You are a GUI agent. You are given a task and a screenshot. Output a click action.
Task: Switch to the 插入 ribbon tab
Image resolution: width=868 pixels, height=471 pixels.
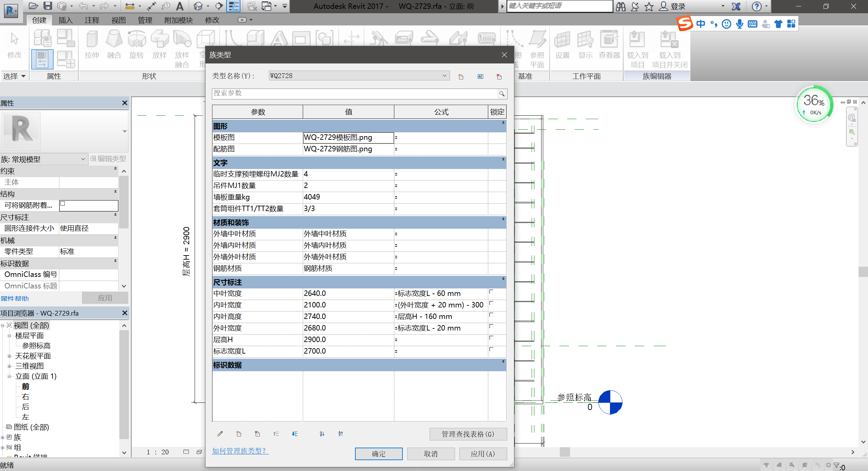(65, 20)
